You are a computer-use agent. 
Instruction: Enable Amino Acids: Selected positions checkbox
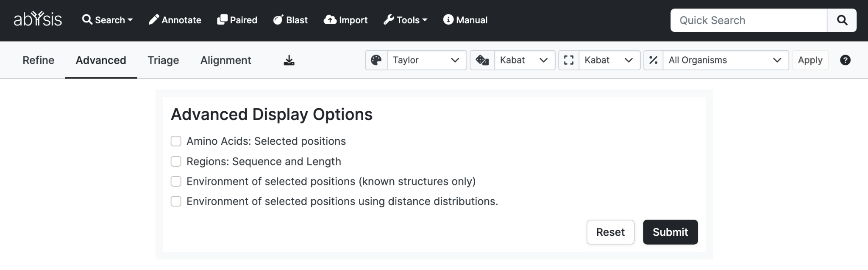(176, 141)
